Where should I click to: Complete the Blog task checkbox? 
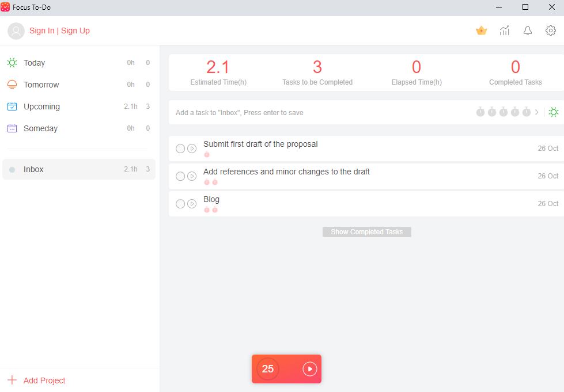(x=180, y=204)
